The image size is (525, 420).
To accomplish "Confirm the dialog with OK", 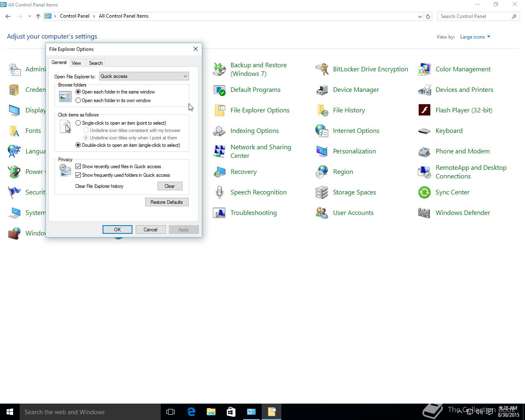I will 117,230.
